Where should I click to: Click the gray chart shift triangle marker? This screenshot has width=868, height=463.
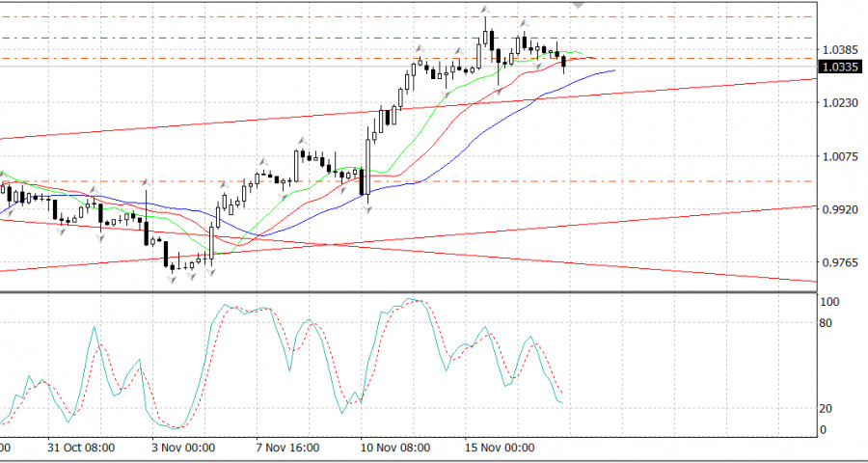(578, 5)
